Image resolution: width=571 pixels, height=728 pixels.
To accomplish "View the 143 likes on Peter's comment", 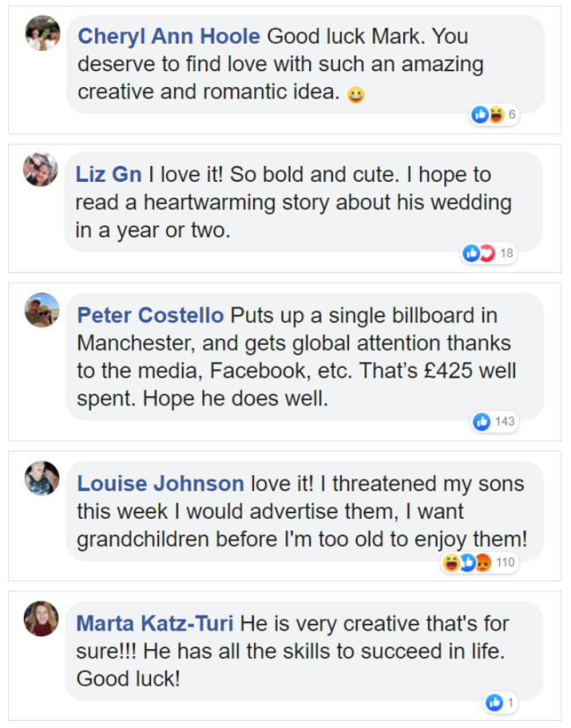I will tap(495, 422).
